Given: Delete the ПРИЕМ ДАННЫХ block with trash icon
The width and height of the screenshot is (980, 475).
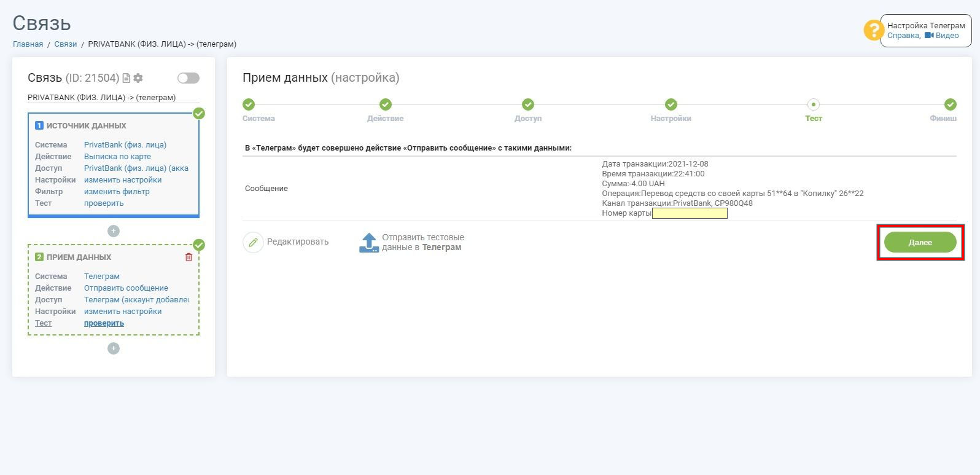Looking at the screenshot, I should pyautogui.click(x=189, y=257).
